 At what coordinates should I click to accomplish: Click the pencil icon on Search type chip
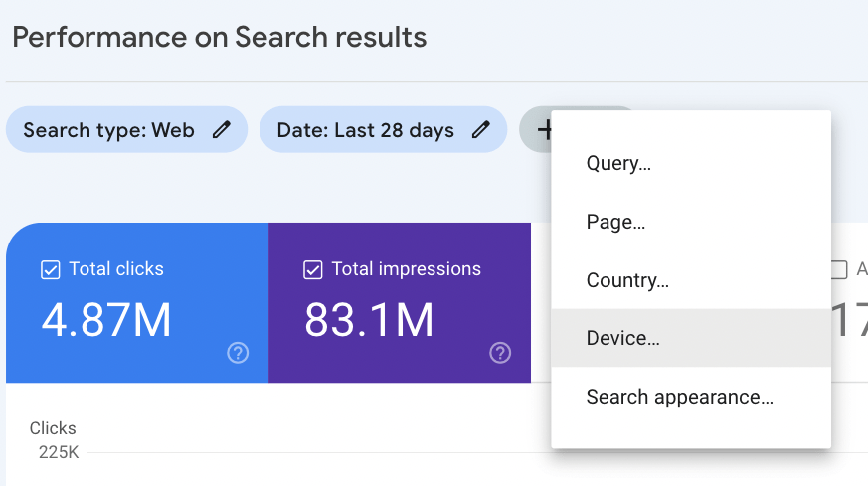point(222,130)
